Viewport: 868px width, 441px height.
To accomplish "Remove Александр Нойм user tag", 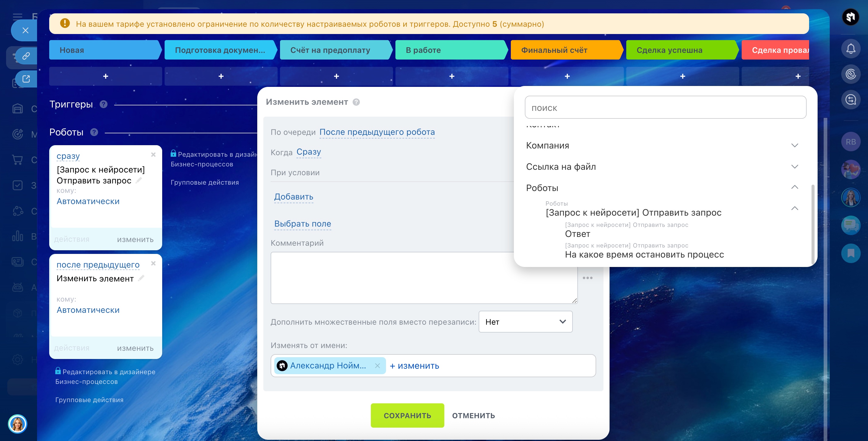I will [x=378, y=366].
